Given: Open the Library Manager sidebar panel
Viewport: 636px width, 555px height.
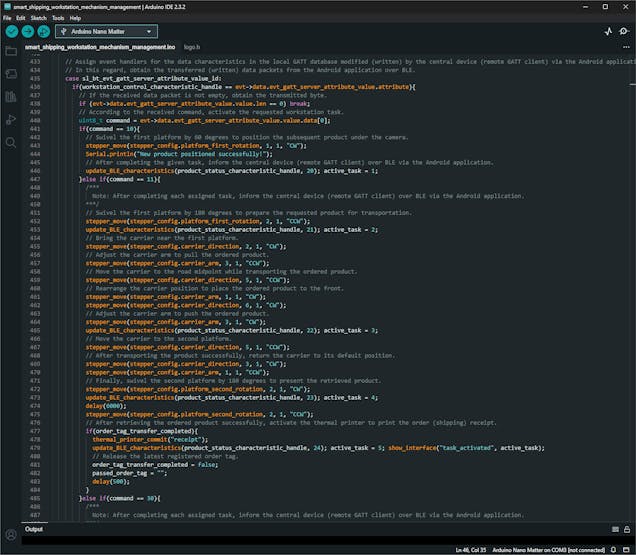Looking at the screenshot, I should coord(11,98).
